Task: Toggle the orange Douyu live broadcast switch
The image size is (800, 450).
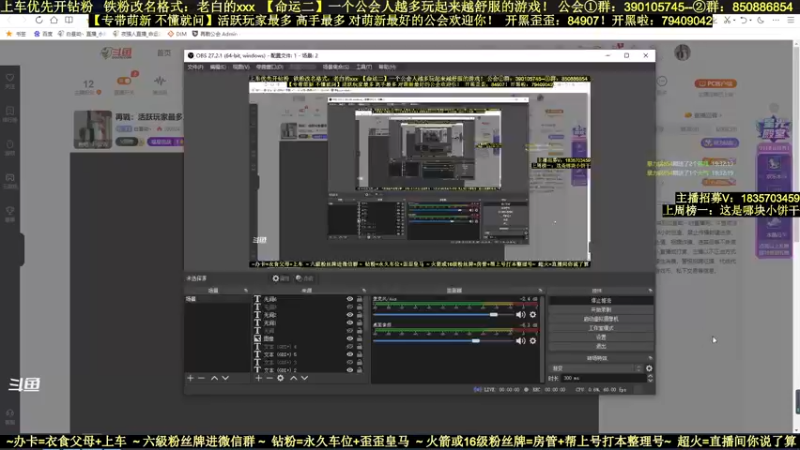Action: coord(124,81)
